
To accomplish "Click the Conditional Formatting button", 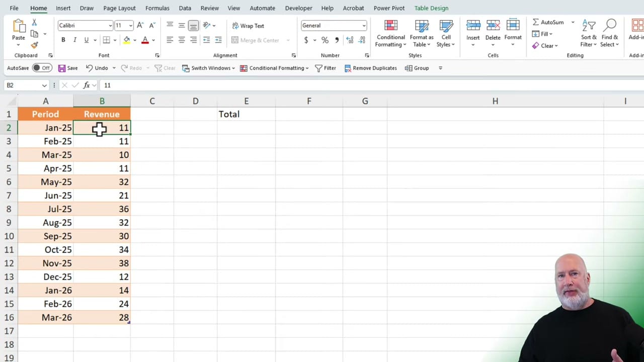I will pyautogui.click(x=390, y=34).
